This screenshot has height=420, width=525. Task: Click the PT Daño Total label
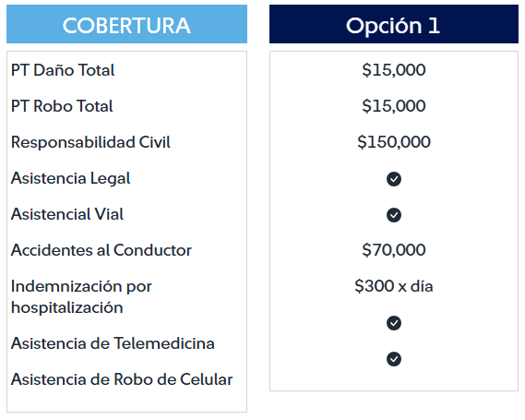pos(63,70)
